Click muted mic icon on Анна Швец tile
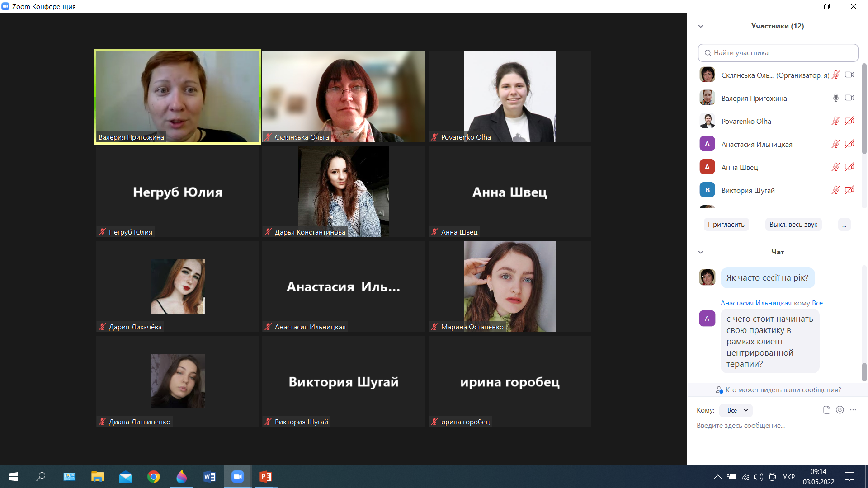This screenshot has width=868, height=488. (x=434, y=232)
